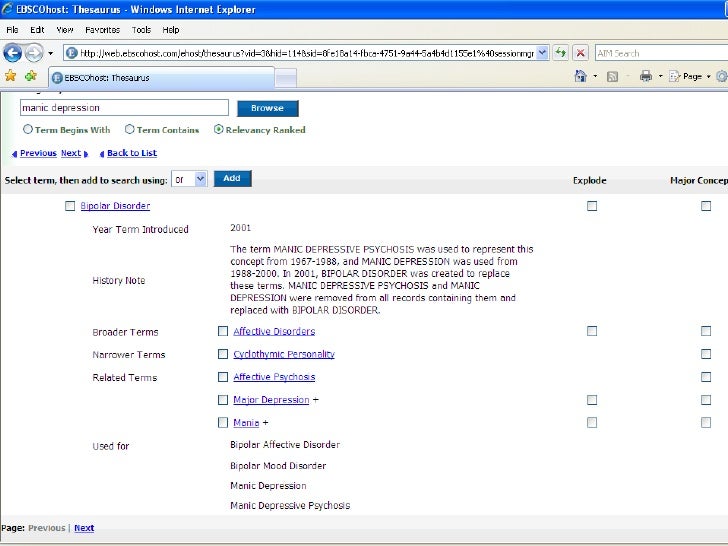The image size is (728, 546).
Task: Open the Page menu in command bar
Action: pyautogui.click(x=689, y=76)
